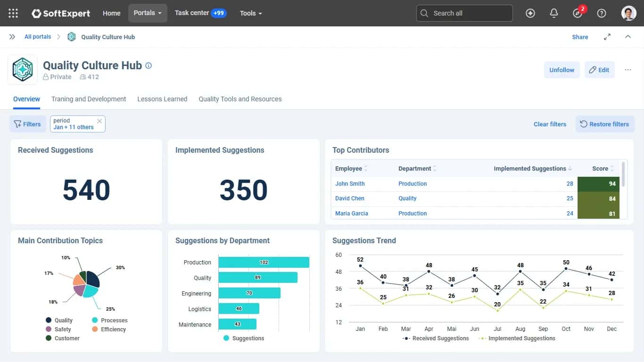This screenshot has width=644, height=362.
Task: Click Restore filters button
Action: pos(605,124)
